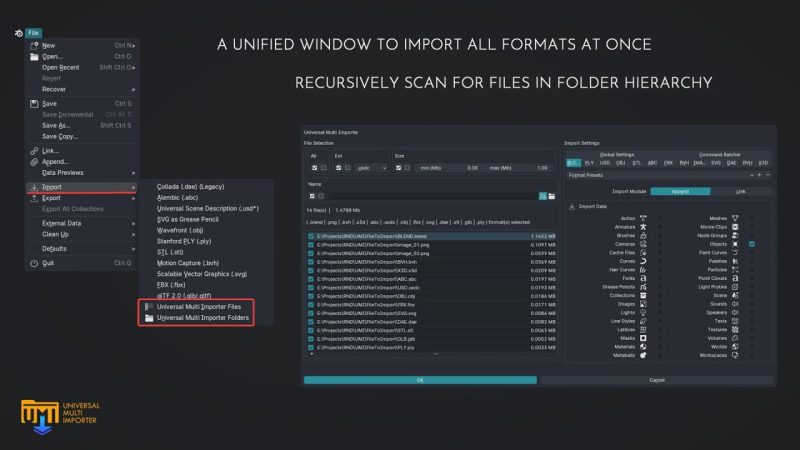The image size is (800, 450).
Task: Click the Materials icon in Import Data
Action: click(644, 346)
